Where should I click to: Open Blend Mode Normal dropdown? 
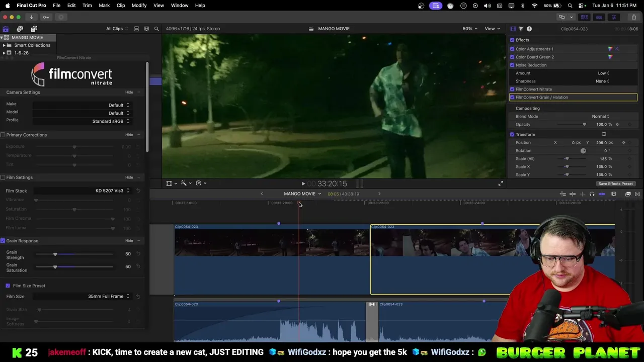pyautogui.click(x=601, y=116)
